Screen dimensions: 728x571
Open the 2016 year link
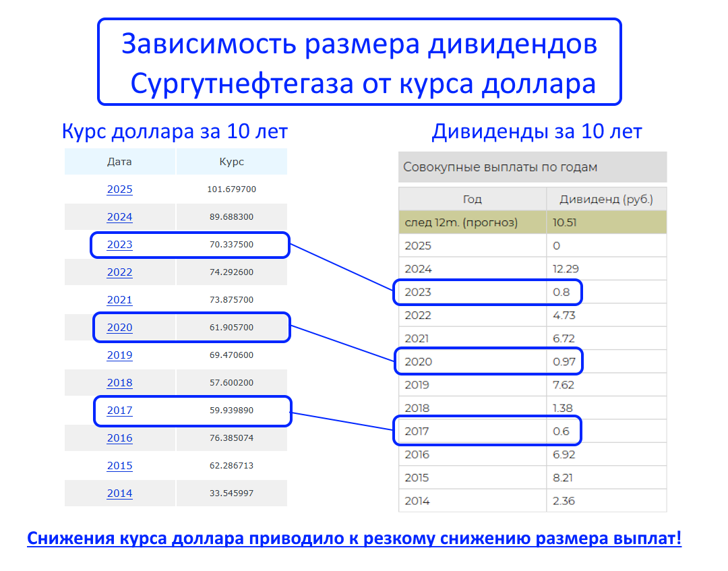119,438
